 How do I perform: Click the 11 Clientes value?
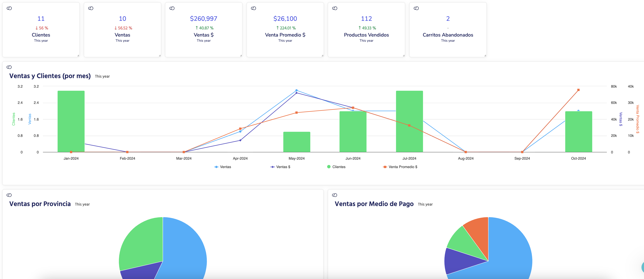tap(41, 18)
